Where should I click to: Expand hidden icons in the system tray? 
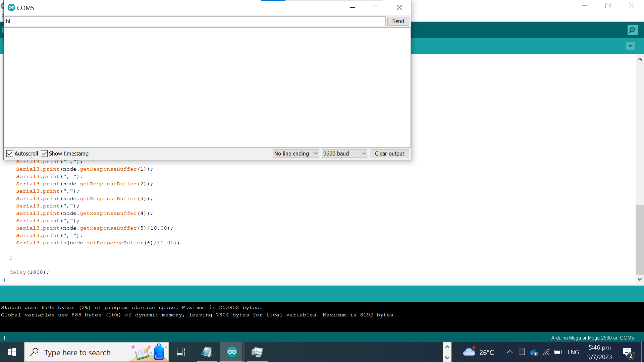point(509,352)
